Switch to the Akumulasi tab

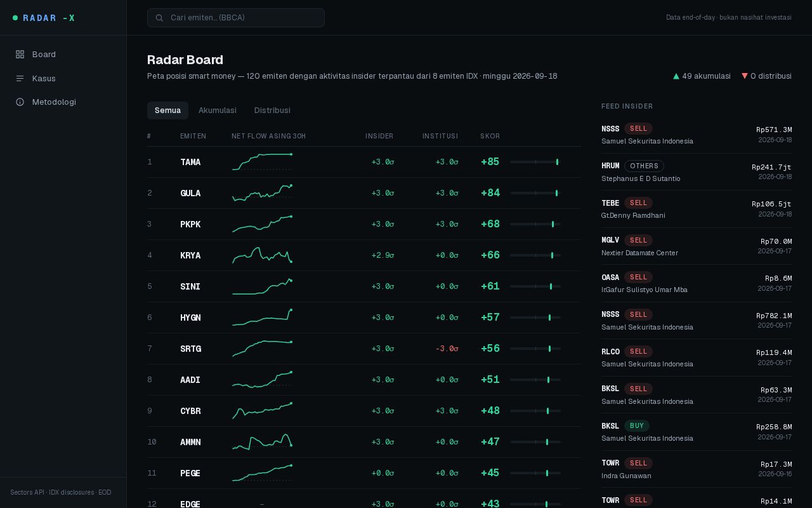point(218,110)
